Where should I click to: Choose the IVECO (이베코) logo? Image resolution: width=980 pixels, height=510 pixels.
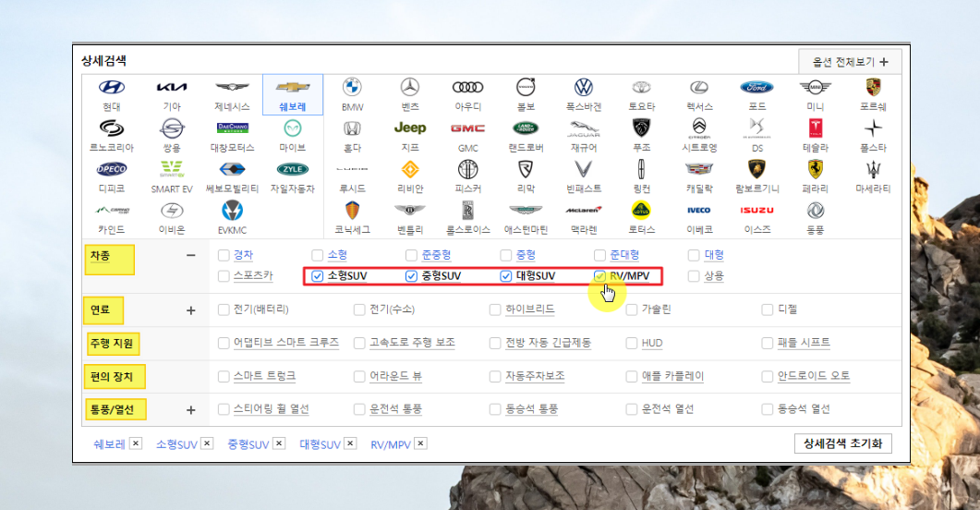[699, 210]
